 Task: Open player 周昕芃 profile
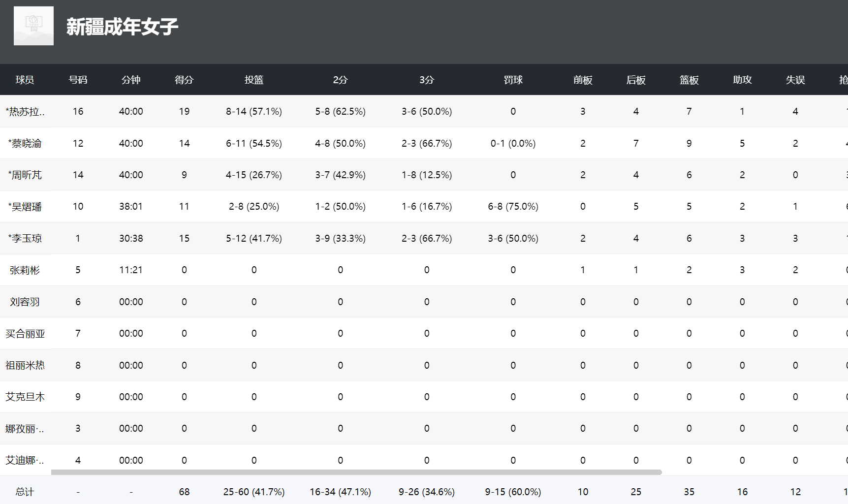25,175
